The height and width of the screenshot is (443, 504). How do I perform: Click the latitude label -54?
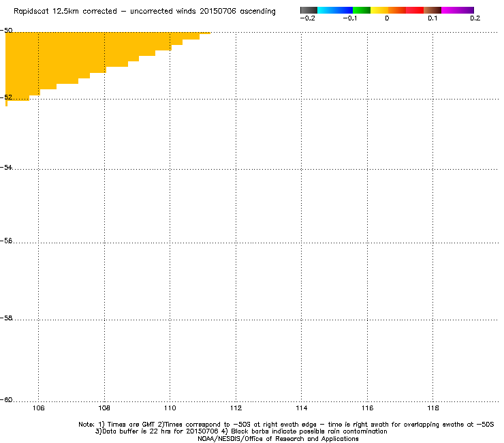click(x=7, y=167)
